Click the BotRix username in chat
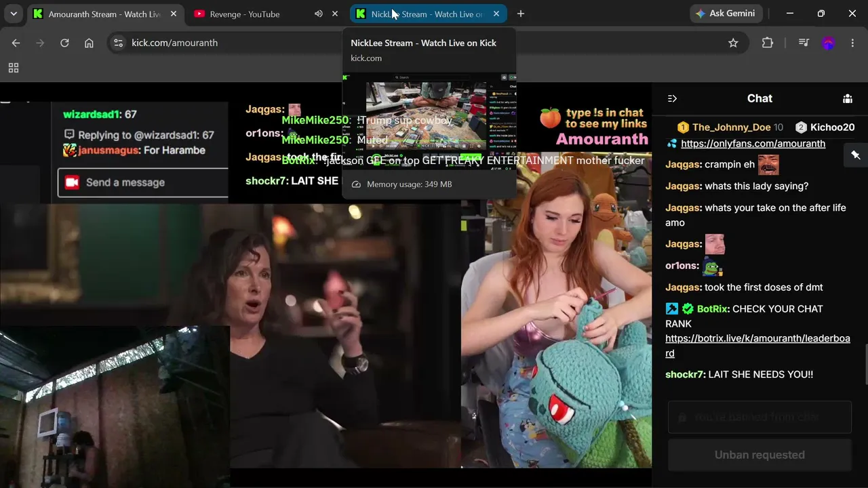This screenshot has height=488, width=868. pyautogui.click(x=713, y=309)
